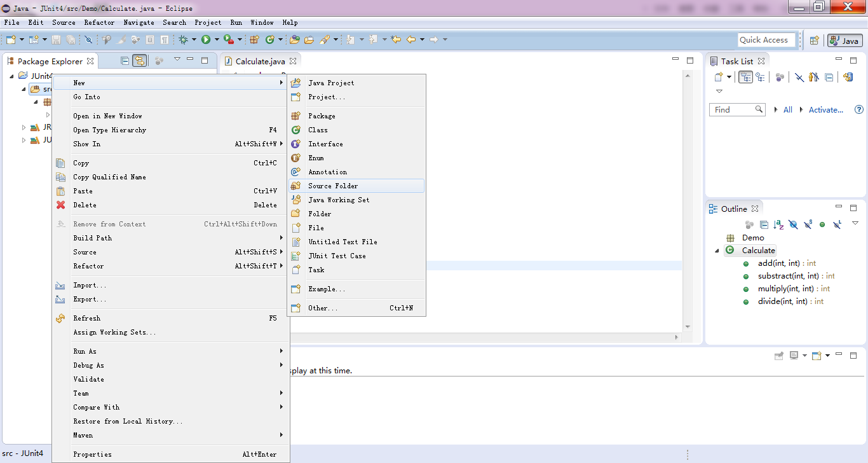The width and height of the screenshot is (868, 463).
Task: Click the Open Type toolbar icon
Action: pos(295,39)
